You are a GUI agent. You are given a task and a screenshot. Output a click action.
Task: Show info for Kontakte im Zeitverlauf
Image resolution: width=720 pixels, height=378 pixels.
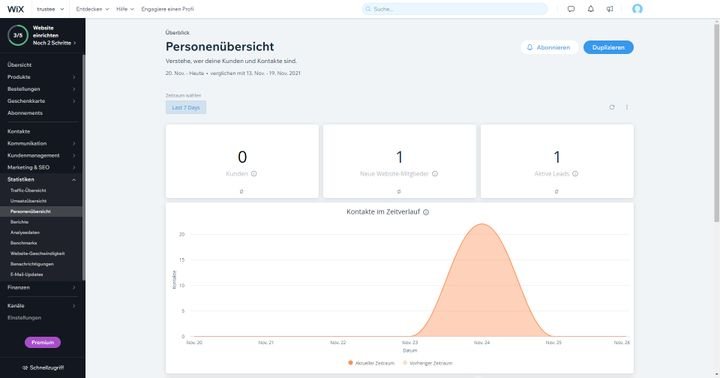point(426,212)
